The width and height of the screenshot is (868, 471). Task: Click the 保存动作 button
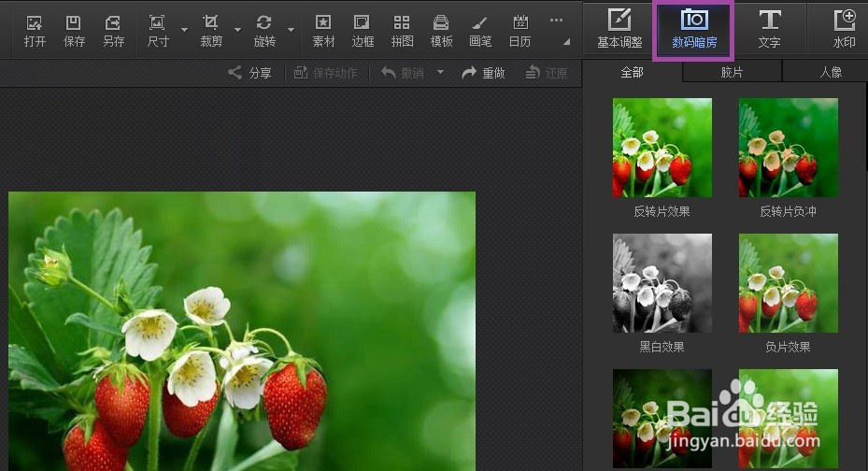coord(325,73)
